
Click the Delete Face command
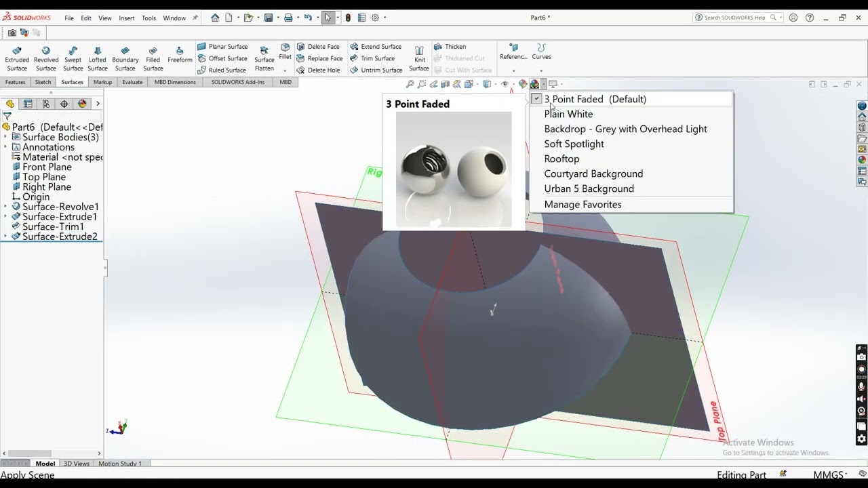click(x=318, y=47)
